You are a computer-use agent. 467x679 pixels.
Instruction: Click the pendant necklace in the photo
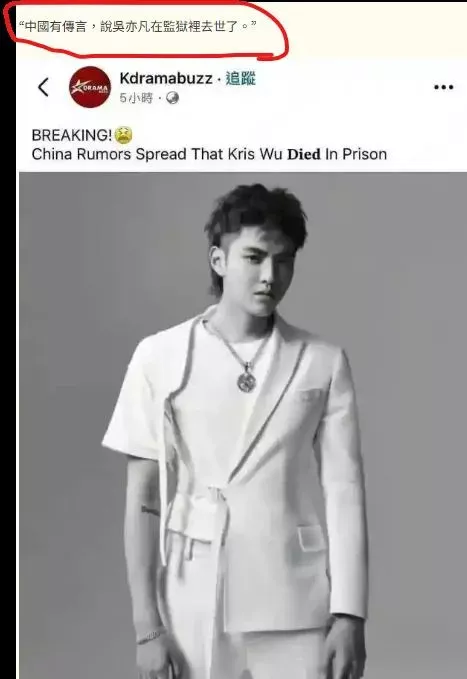click(246, 381)
